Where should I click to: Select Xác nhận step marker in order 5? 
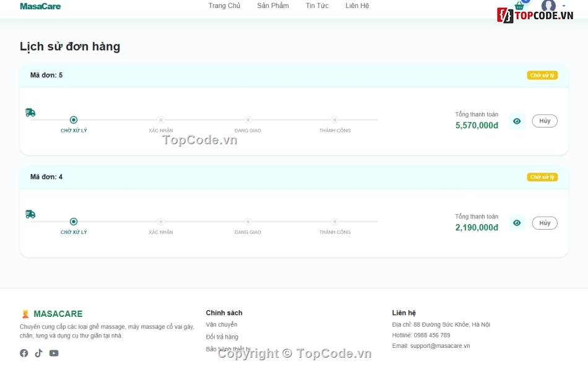pos(160,119)
